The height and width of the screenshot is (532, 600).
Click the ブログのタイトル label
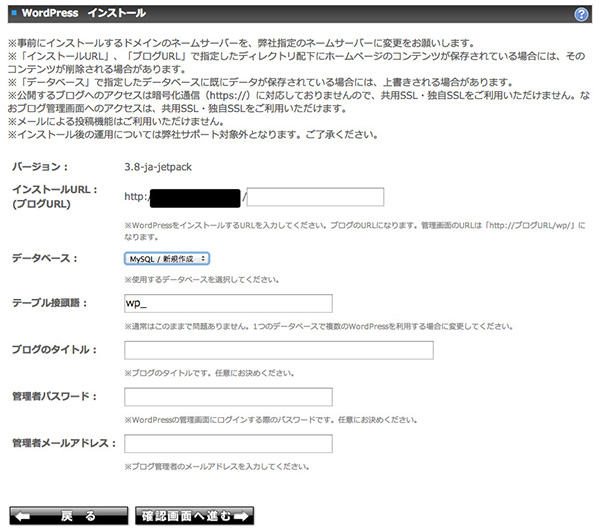[54, 349]
